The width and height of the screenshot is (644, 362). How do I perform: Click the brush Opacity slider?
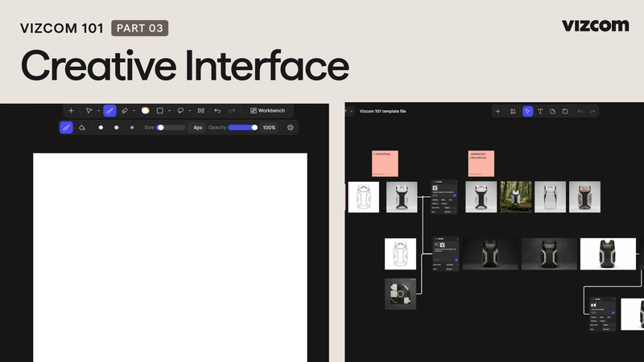coord(243,128)
